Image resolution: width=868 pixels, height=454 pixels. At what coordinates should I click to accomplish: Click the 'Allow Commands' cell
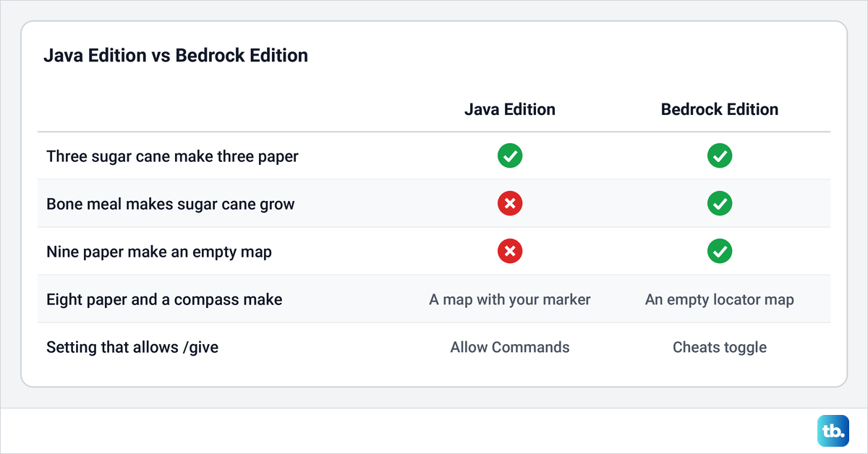click(x=510, y=347)
